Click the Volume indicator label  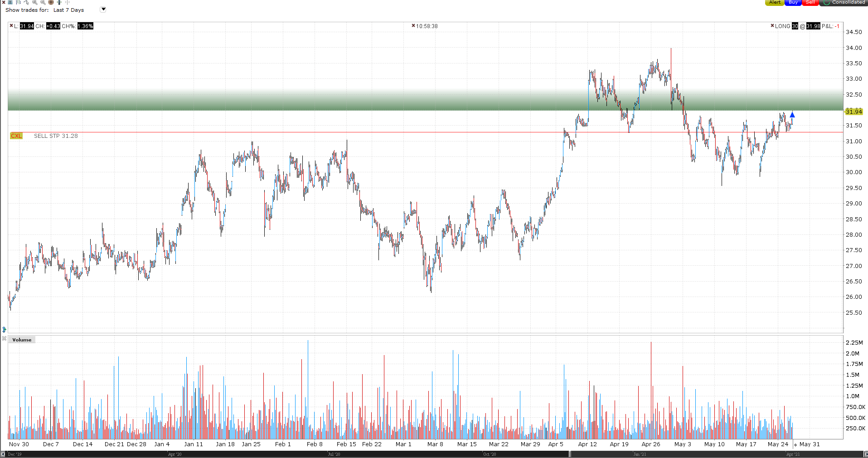click(22, 340)
